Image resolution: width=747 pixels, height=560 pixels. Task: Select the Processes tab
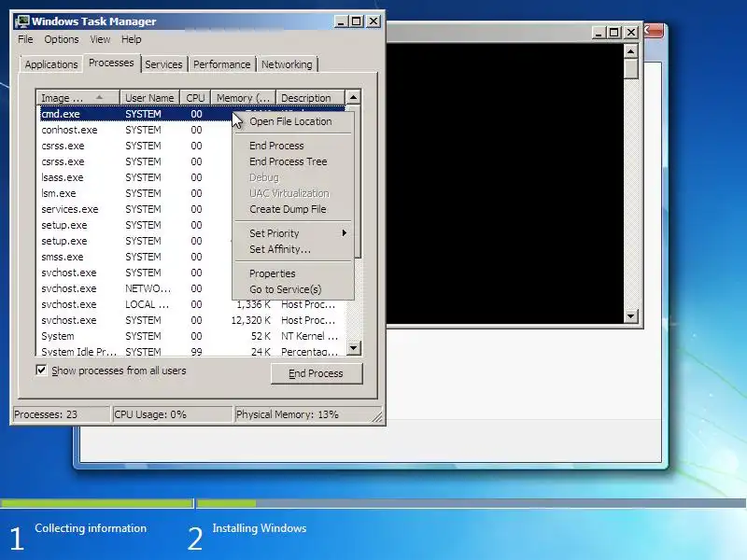point(111,63)
